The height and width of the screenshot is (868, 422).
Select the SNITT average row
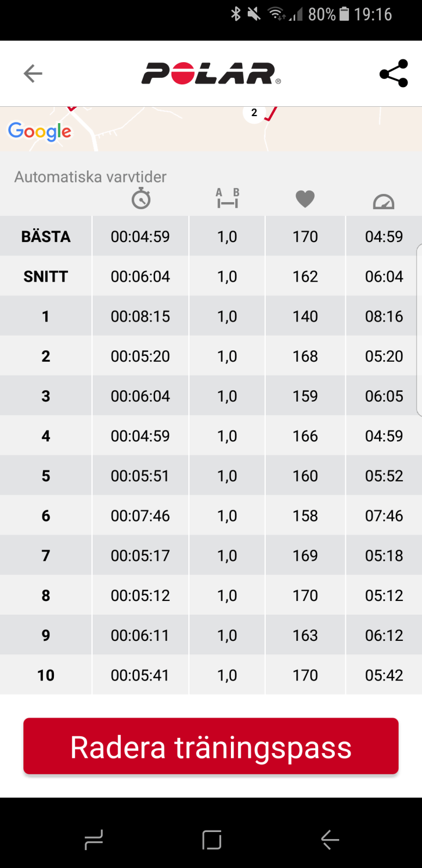click(46, 276)
